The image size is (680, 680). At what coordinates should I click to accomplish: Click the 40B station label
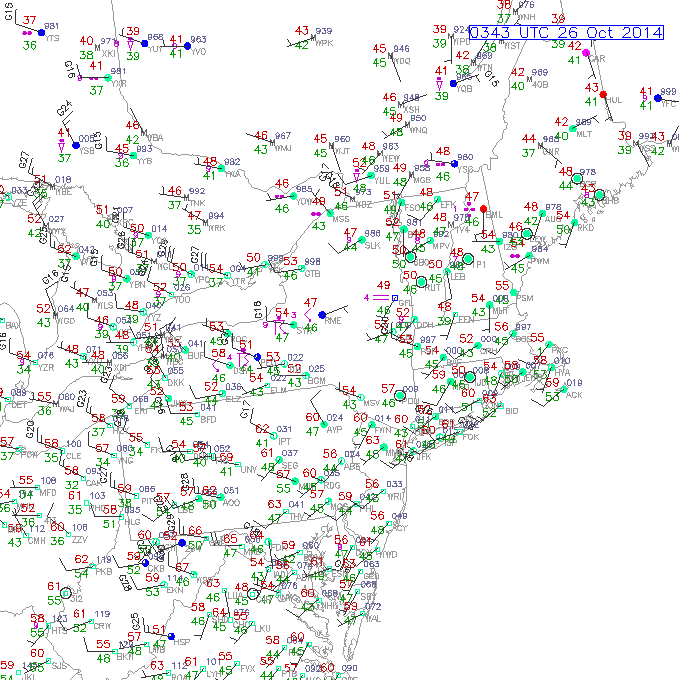(540, 85)
